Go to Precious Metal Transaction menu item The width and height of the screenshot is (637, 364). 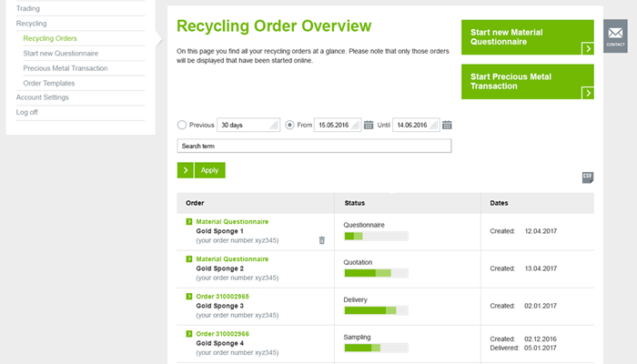click(x=66, y=68)
